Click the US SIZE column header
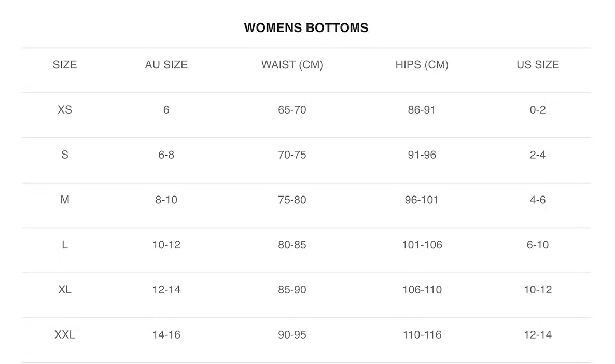Viewport: 615px width, 364px height. pos(538,65)
